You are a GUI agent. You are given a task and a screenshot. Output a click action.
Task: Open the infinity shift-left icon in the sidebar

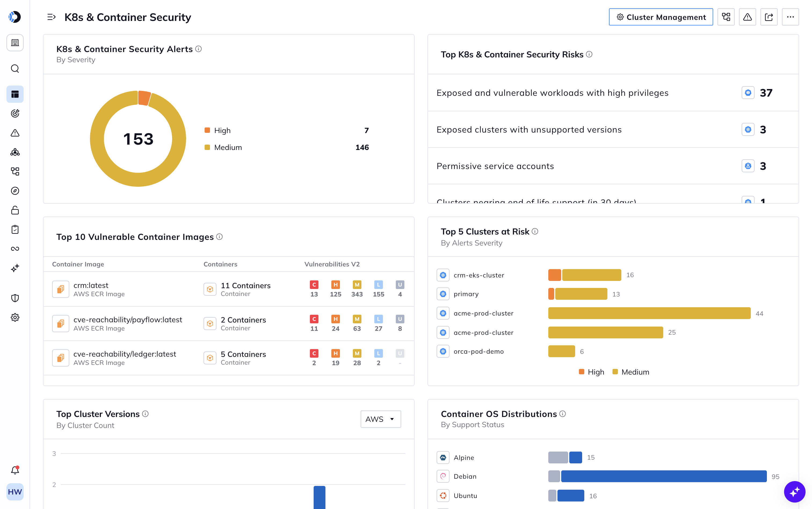click(15, 249)
